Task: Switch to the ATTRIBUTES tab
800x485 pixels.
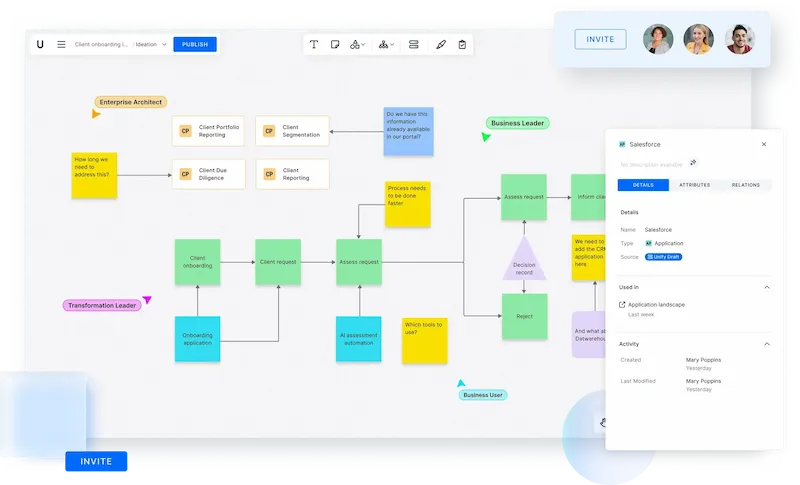Action: pyautogui.click(x=694, y=185)
